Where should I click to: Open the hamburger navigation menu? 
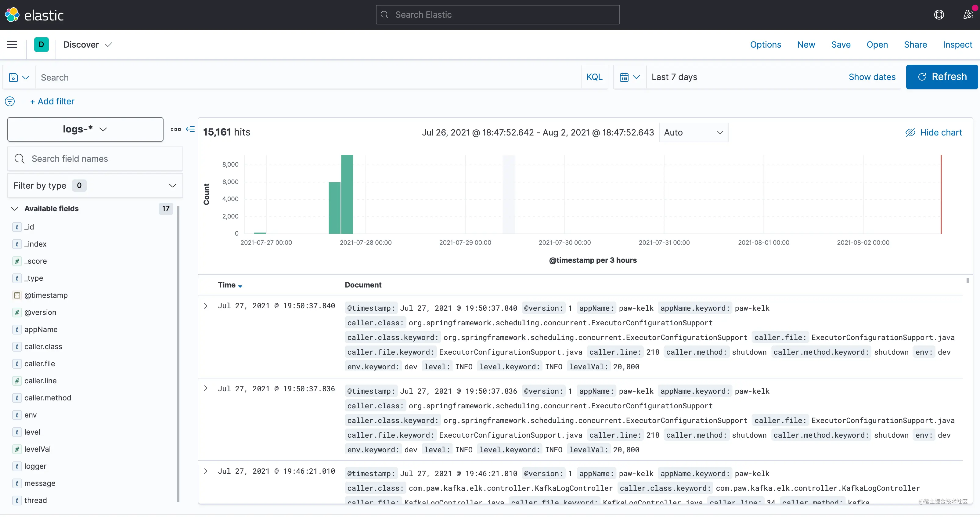click(12, 45)
